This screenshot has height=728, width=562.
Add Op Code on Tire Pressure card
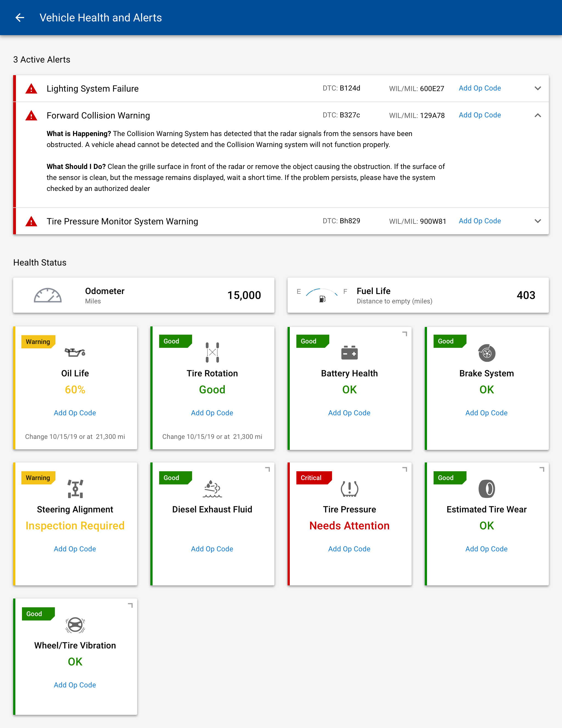point(349,549)
